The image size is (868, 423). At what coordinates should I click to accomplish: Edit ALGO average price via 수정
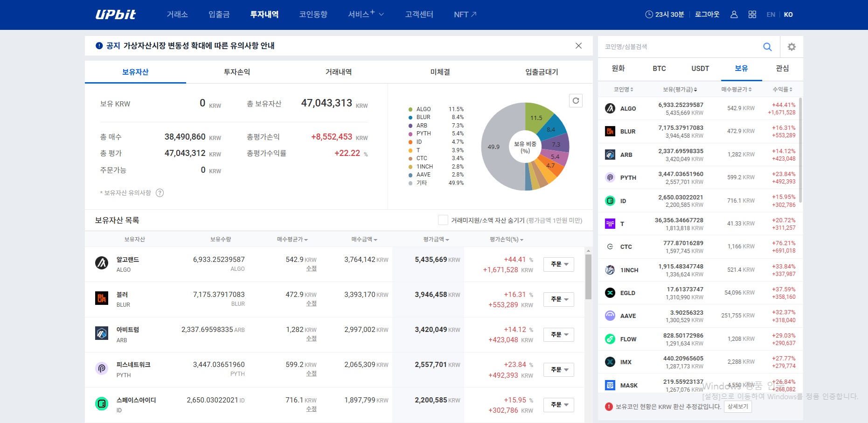pyautogui.click(x=312, y=268)
